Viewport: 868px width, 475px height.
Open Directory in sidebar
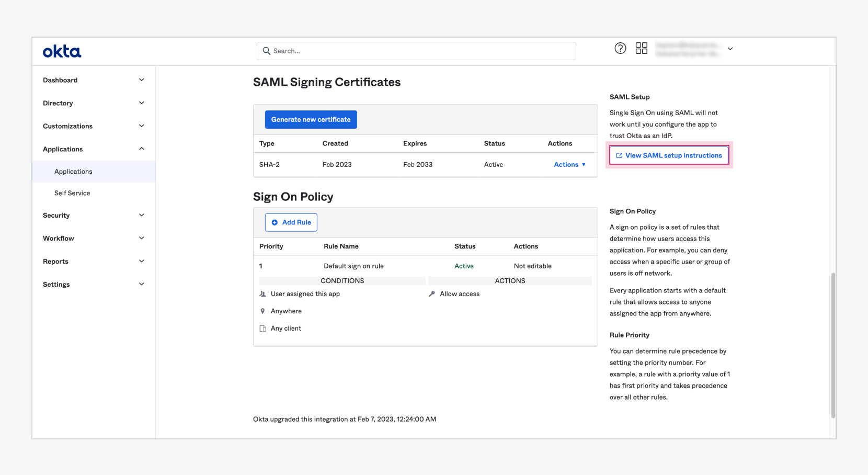pos(58,103)
